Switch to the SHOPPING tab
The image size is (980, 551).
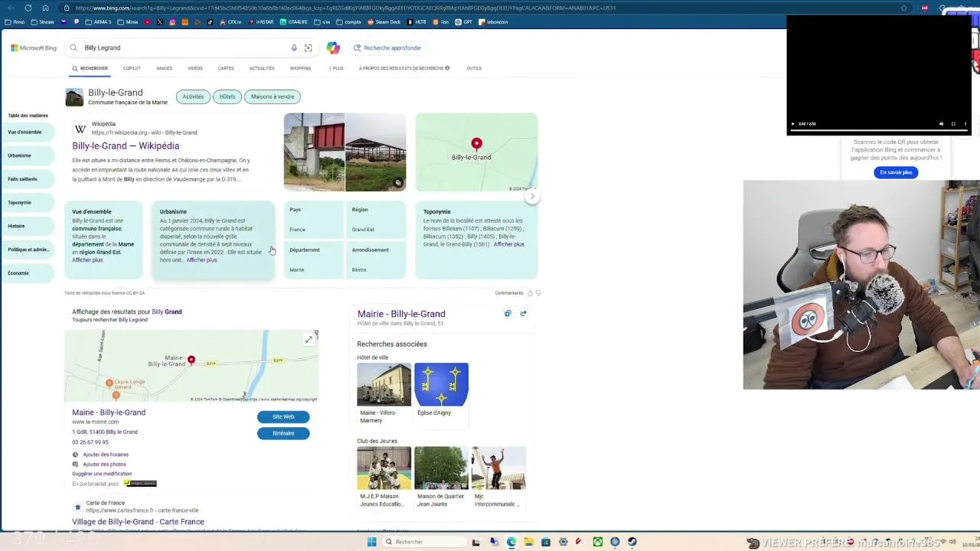300,68
